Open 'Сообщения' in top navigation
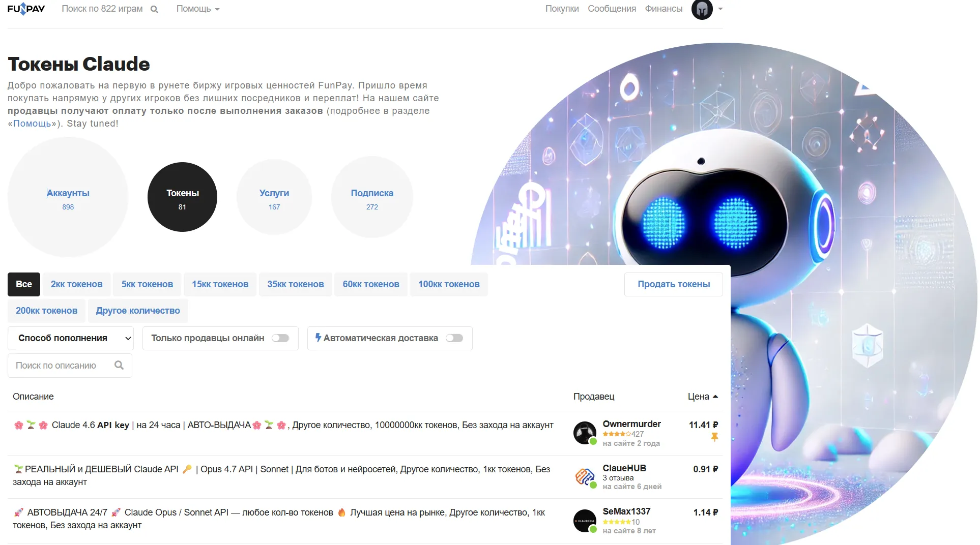Viewport: 980px width, 545px height. (612, 9)
